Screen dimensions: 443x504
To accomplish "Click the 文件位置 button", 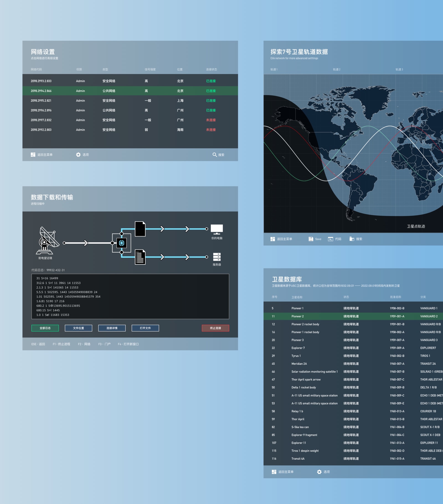I will (78, 328).
